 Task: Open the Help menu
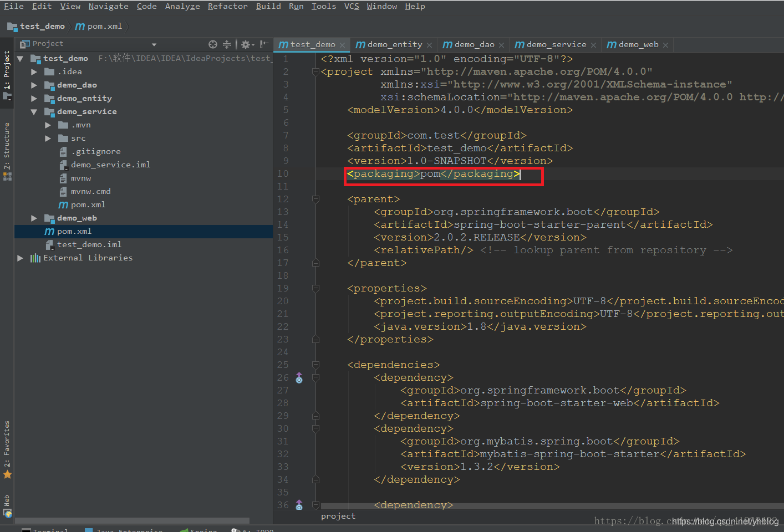(x=415, y=6)
